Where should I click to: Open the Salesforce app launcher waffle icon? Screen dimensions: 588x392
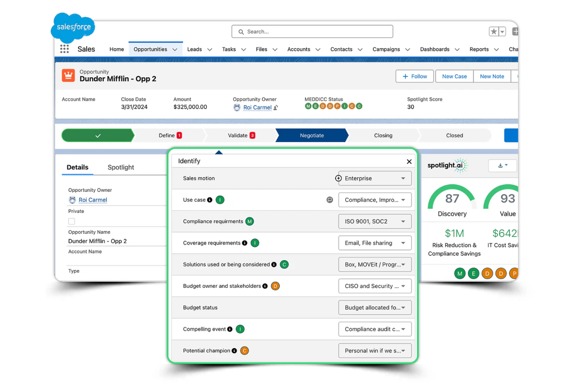[64, 49]
